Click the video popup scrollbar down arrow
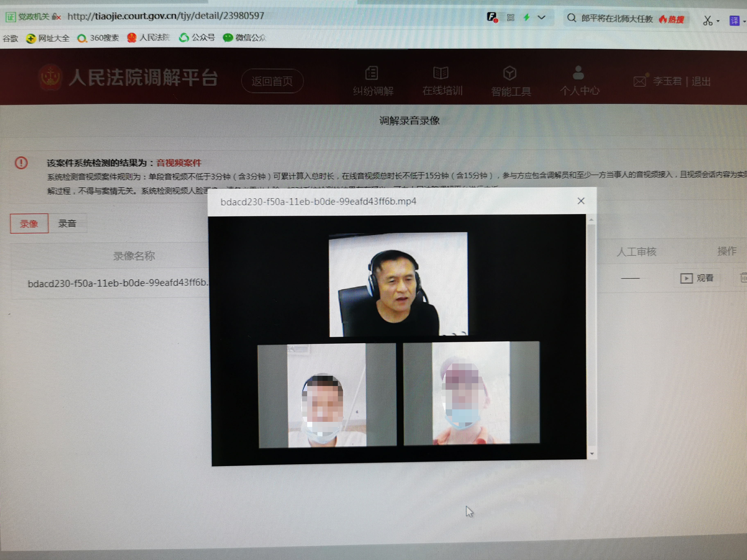747x560 pixels. 592,454
